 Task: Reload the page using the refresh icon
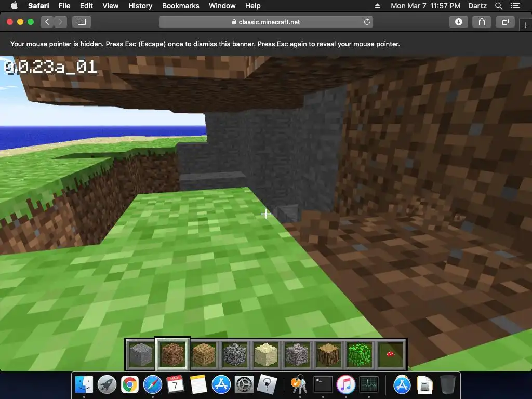pyautogui.click(x=367, y=22)
